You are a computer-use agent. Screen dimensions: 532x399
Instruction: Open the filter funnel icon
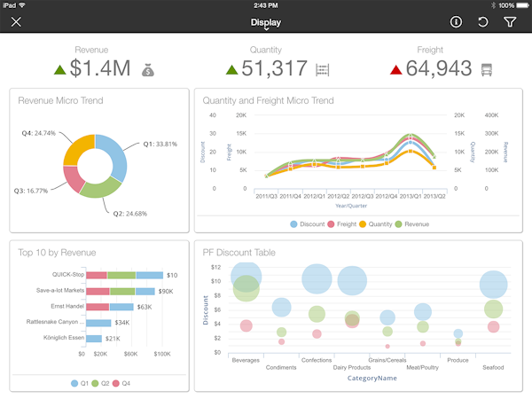(510, 22)
